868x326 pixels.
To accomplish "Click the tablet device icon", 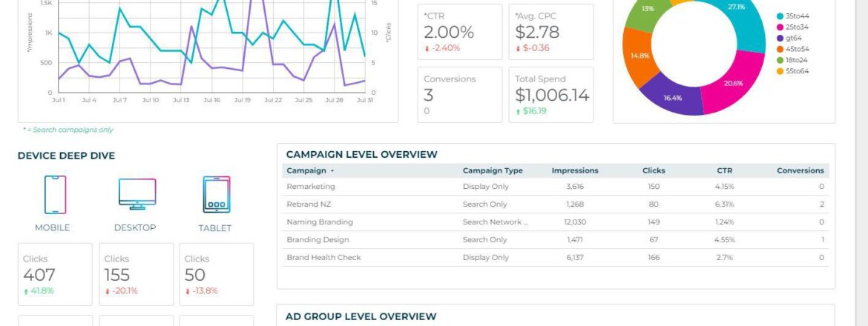I will (217, 195).
